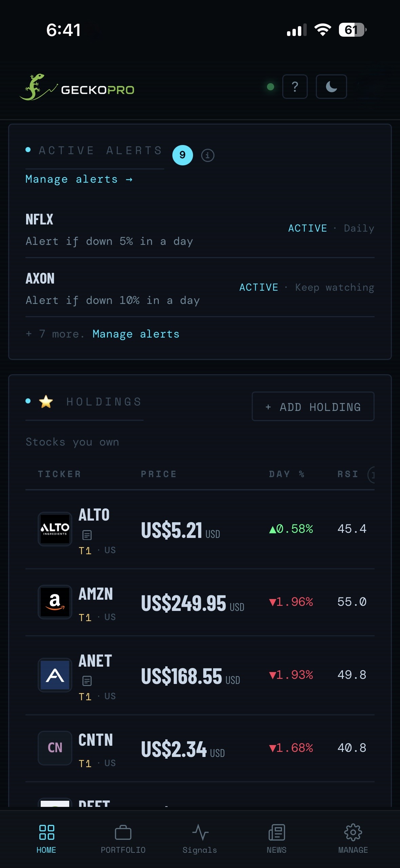Tap Manage alerts next to 7 more
The height and width of the screenshot is (868, 400).
pos(136,334)
